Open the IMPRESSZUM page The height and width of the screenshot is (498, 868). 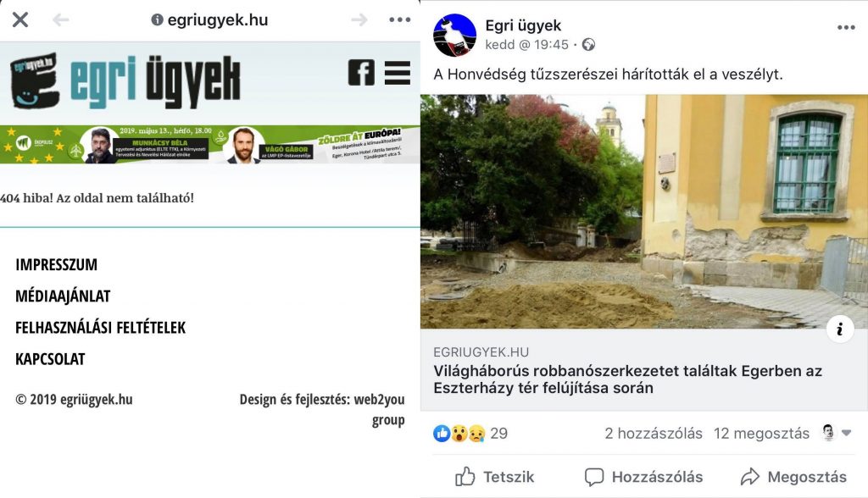tap(57, 264)
